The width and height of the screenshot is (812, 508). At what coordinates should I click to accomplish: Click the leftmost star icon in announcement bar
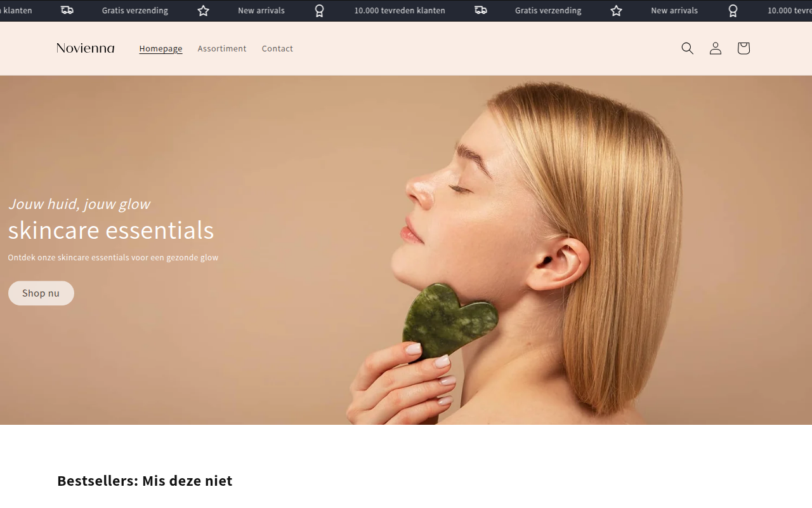pyautogui.click(x=203, y=11)
